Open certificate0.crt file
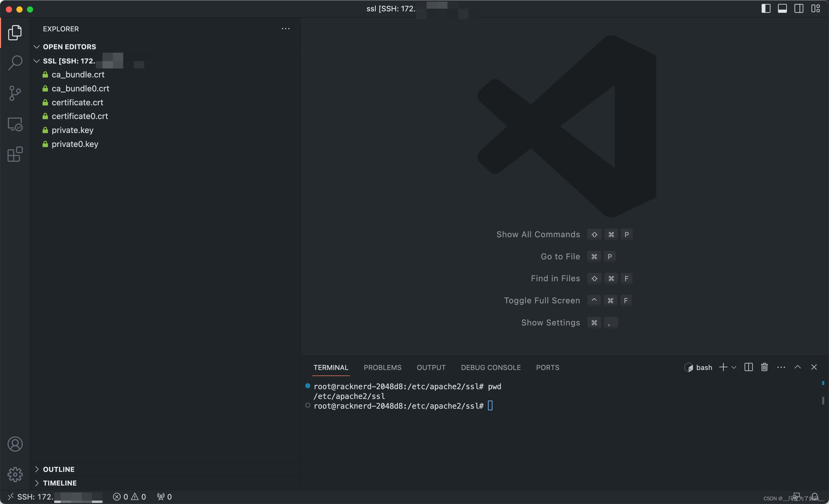The height and width of the screenshot is (504, 829). (x=165, y=116)
